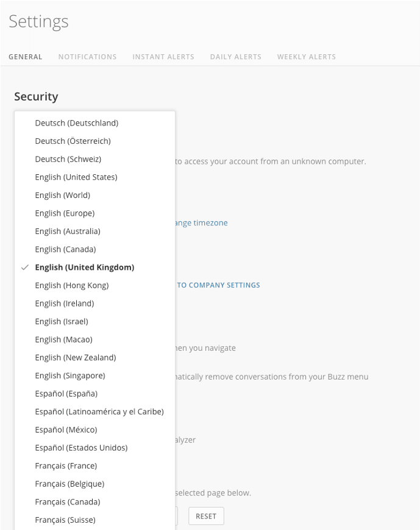Select English (United States) option

76,177
